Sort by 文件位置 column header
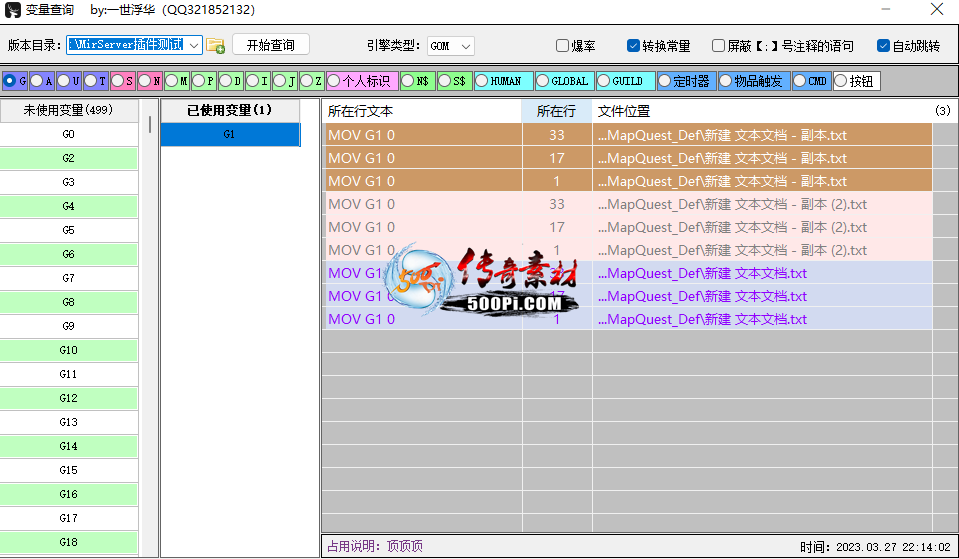The image size is (959, 559). (x=761, y=111)
